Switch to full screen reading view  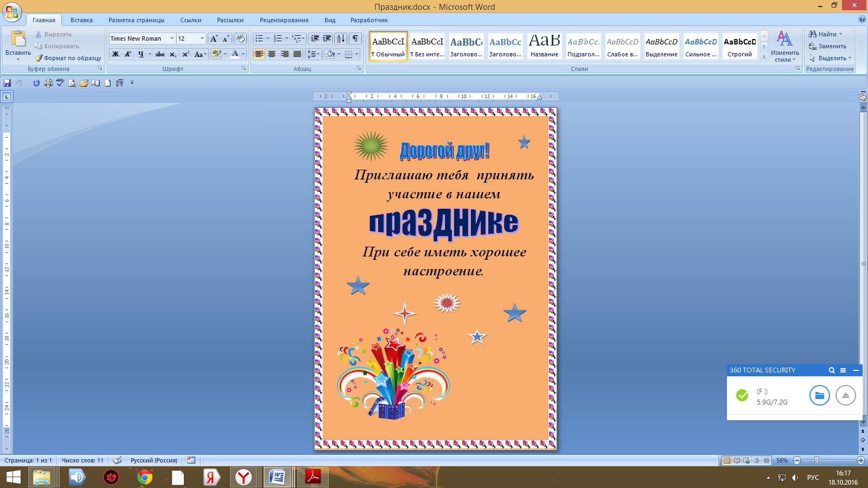pyautogui.click(x=737, y=460)
